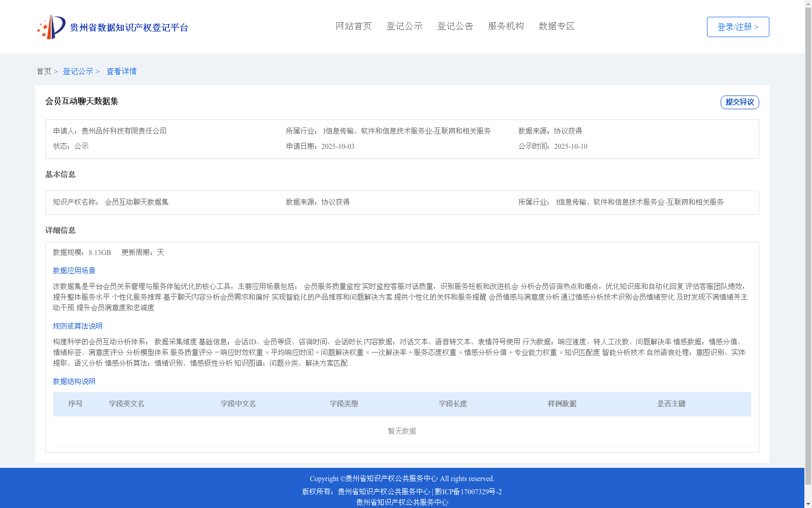Screen dimensions: 812x508
Task: Click the vertical scrollbar thumb
Action: pos(808,246)
